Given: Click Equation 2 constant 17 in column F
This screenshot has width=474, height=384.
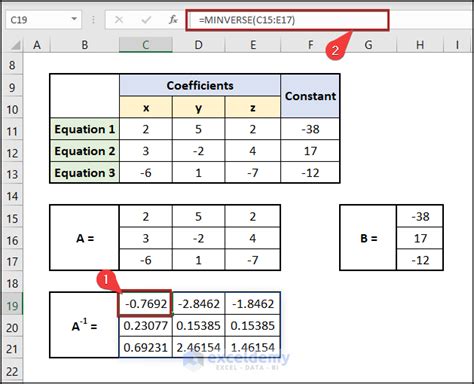Looking at the screenshot, I should click(x=310, y=151).
